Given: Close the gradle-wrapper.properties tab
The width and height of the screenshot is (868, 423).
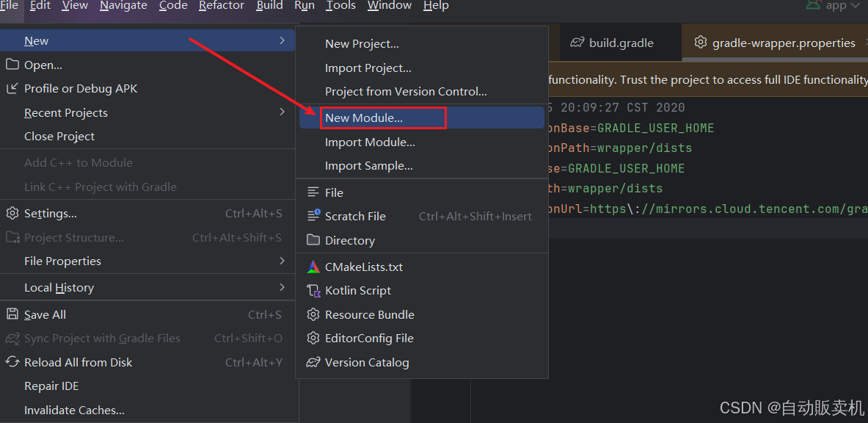Looking at the screenshot, I should click(867, 43).
